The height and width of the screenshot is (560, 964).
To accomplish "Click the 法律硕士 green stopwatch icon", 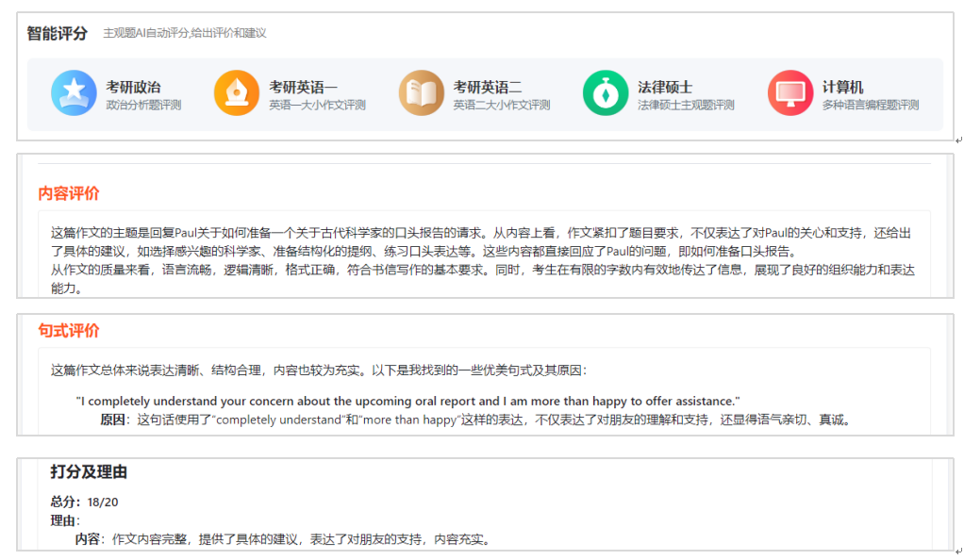I will (606, 93).
